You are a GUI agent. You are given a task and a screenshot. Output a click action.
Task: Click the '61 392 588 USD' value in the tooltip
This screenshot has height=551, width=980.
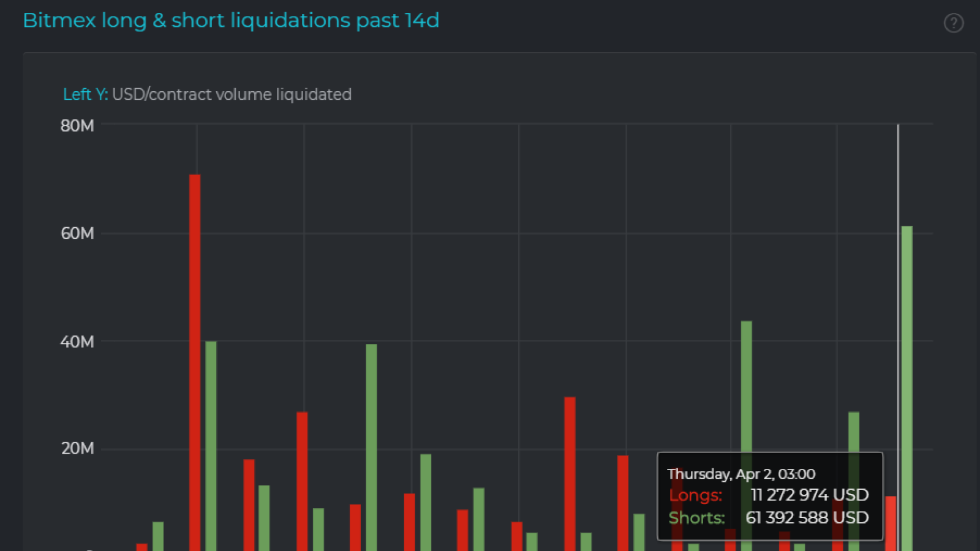tap(807, 518)
